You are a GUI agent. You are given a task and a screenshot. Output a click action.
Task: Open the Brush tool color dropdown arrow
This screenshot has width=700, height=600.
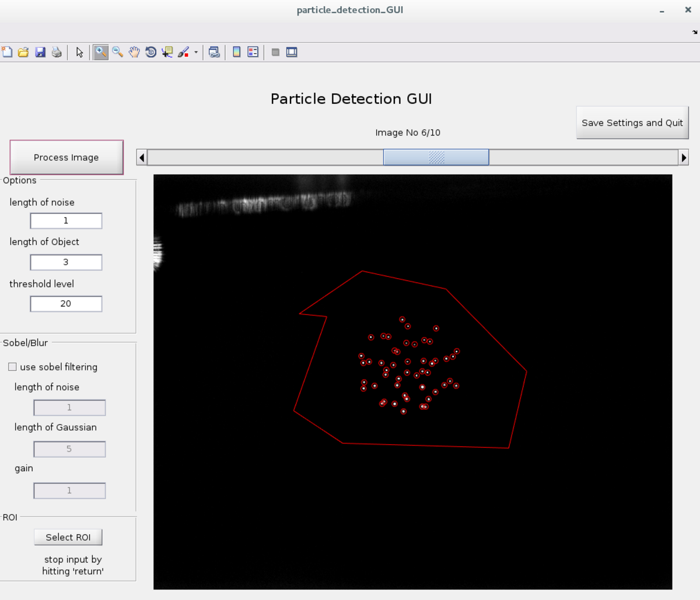point(196,52)
